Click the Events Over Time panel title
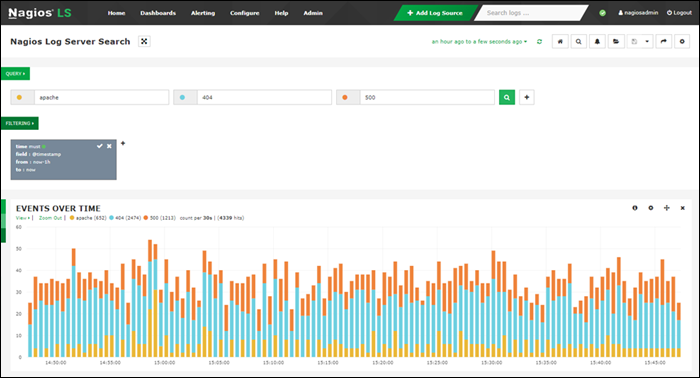This screenshot has width=700, height=378. tap(58, 208)
